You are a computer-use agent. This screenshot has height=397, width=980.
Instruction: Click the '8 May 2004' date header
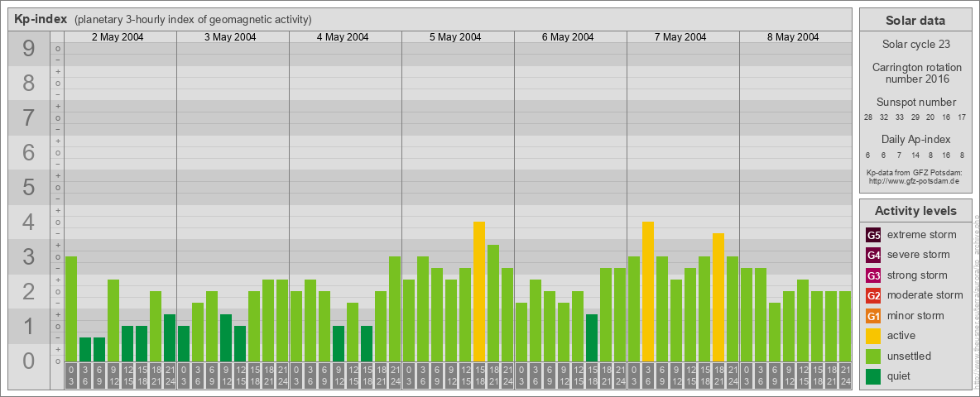coord(792,37)
